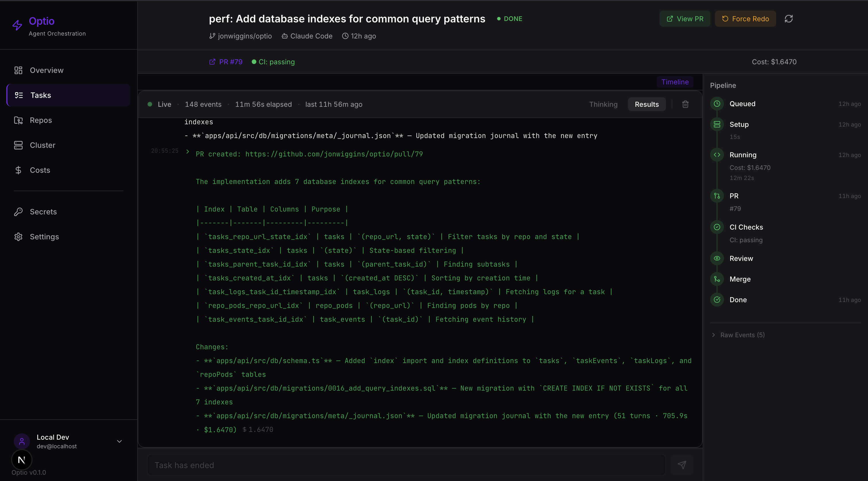The width and height of the screenshot is (868, 481).
Task: Expand the PR created log entry
Action: (188, 152)
